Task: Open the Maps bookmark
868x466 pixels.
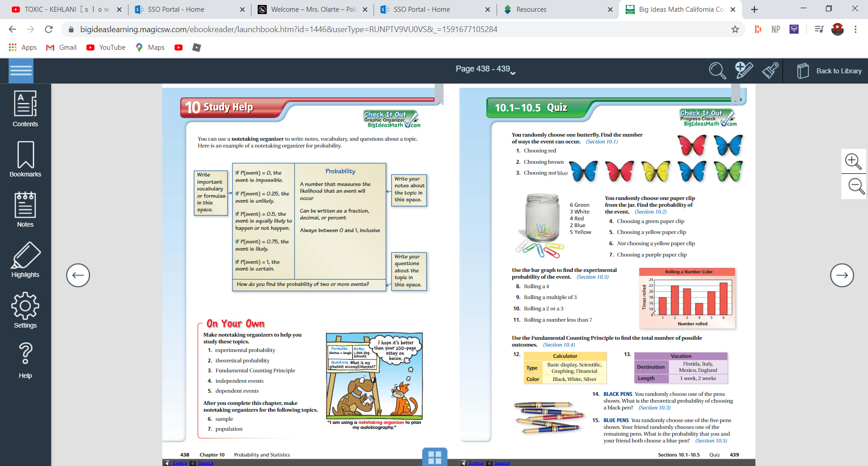Action: pos(150,48)
